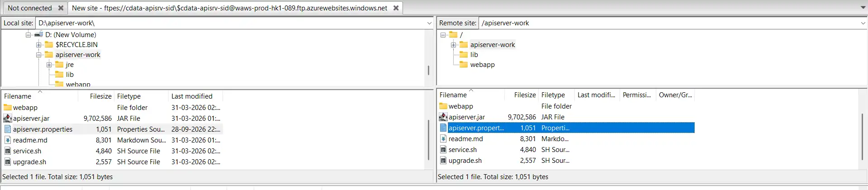This screenshot has height=190, width=868.
Task: Select remote apiserver.jar file icon
Action: tap(443, 117)
